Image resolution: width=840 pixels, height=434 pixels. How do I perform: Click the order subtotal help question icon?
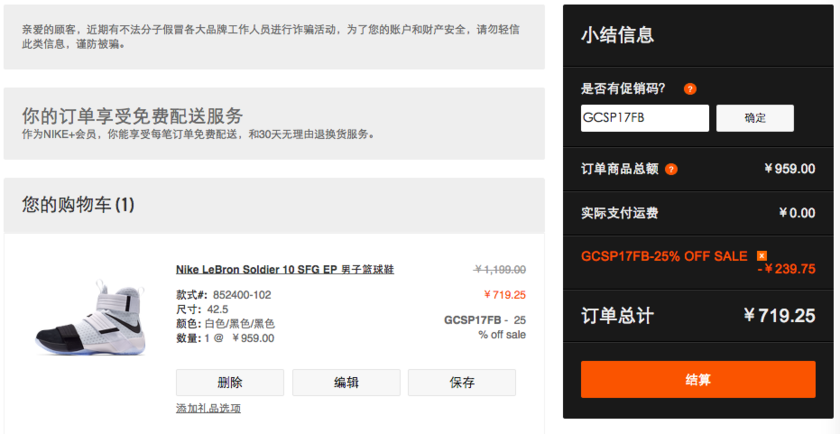point(672,169)
